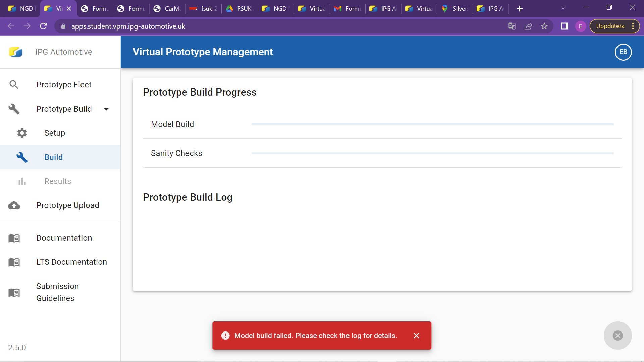644x362 pixels.
Task: Click the Sanity Checks progress bar
Action: (x=433, y=153)
